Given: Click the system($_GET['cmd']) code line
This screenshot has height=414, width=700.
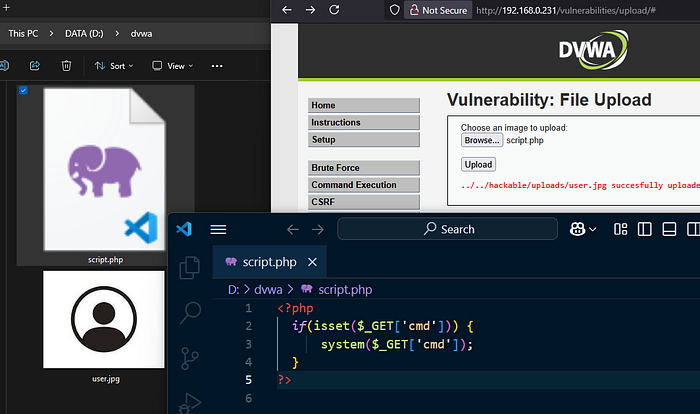Looking at the screenshot, I should [396, 344].
